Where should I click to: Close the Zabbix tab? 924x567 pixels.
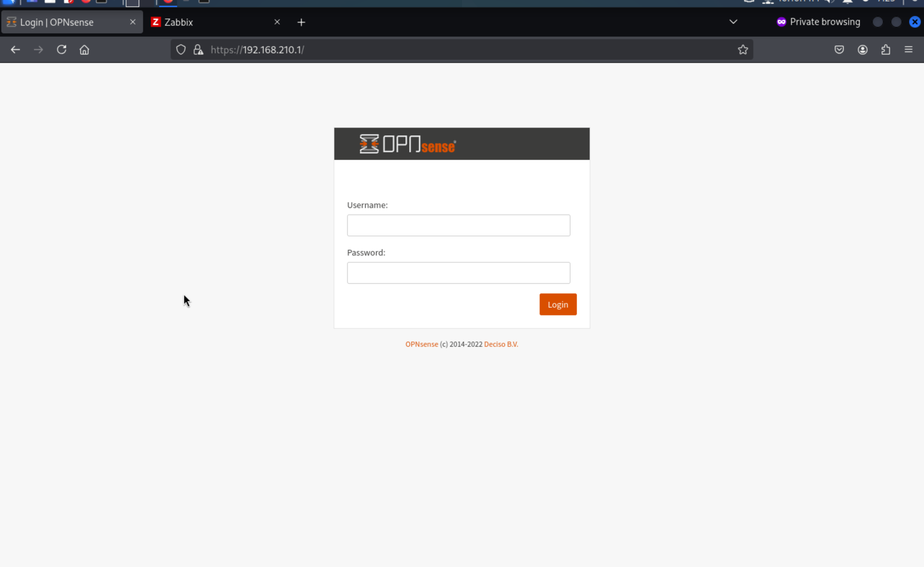click(x=277, y=22)
